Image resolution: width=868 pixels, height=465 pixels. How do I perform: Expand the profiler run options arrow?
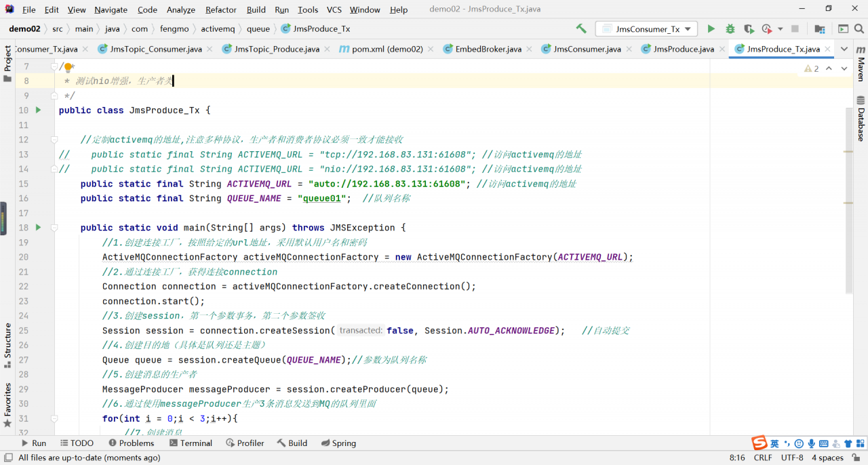[x=781, y=29]
